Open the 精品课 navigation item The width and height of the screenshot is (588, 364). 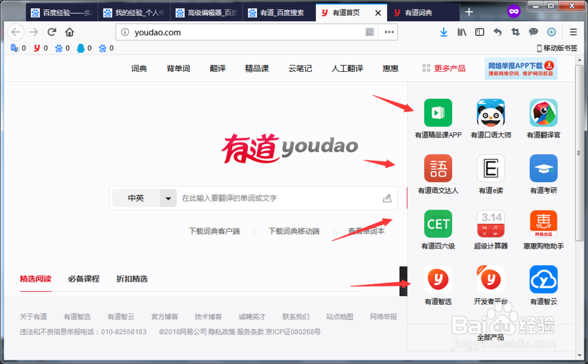pyautogui.click(x=257, y=69)
